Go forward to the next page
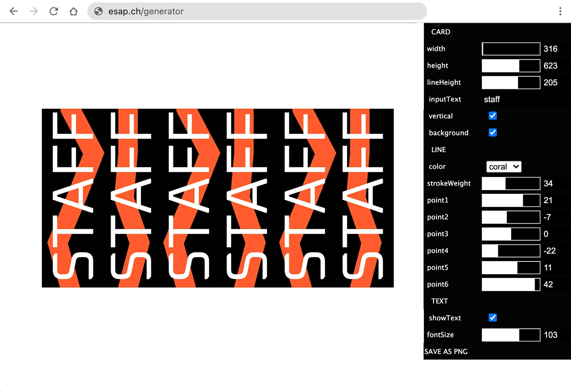Image resolution: width=571 pixels, height=392 pixels. (x=34, y=11)
